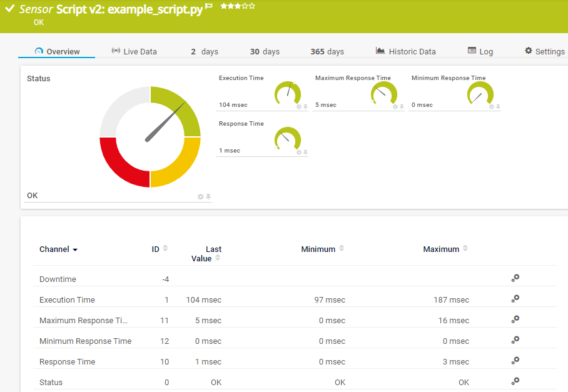Click gear icon on Minimum Response Time gauge
The height and width of the screenshot is (392, 568).
point(492,107)
